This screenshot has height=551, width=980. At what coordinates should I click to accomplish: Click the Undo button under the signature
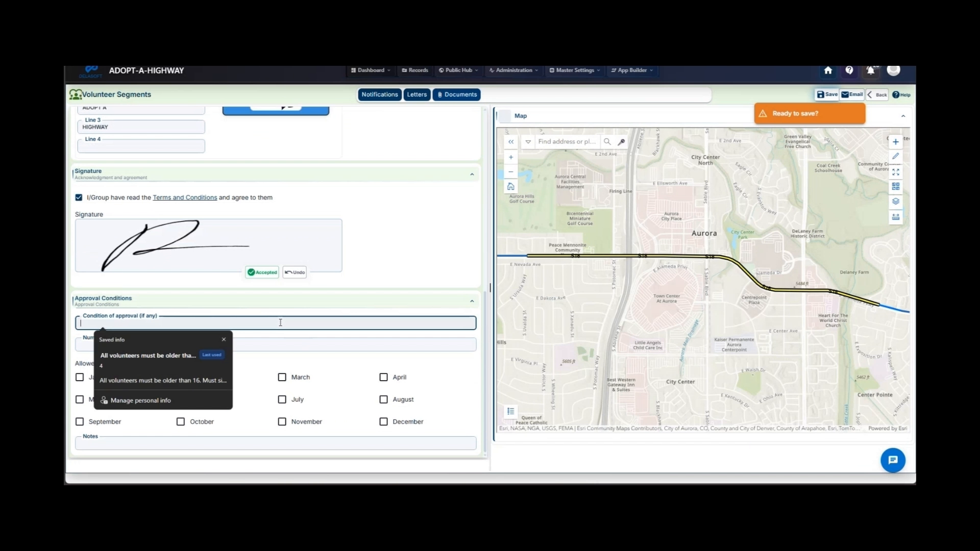coord(295,272)
